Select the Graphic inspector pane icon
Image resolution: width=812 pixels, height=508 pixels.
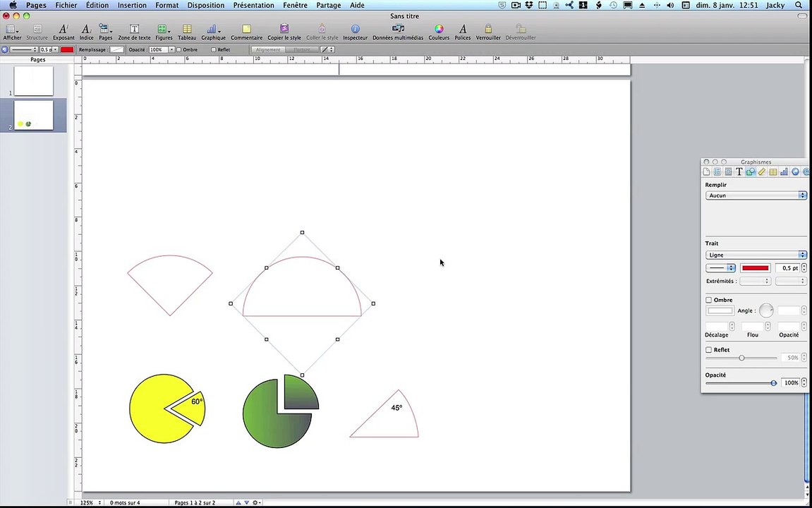[x=751, y=172]
